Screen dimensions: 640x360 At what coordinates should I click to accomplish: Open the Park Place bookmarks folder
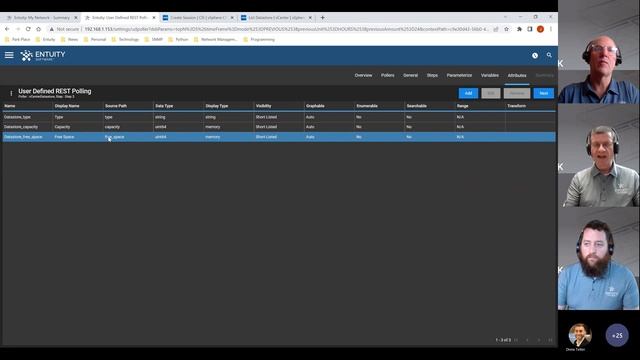pyautogui.click(x=18, y=40)
